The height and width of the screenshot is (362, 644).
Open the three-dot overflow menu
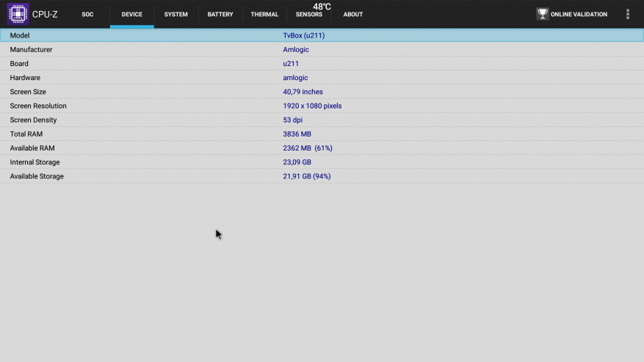[x=628, y=14]
